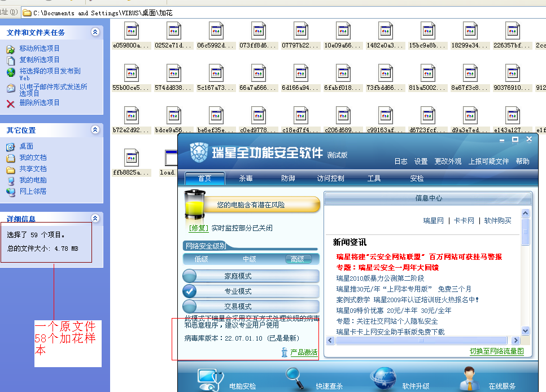The height and width of the screenshot is (392, 546).
Task: Select file icon 073ff8d6
Action: [x=259, y=31]
